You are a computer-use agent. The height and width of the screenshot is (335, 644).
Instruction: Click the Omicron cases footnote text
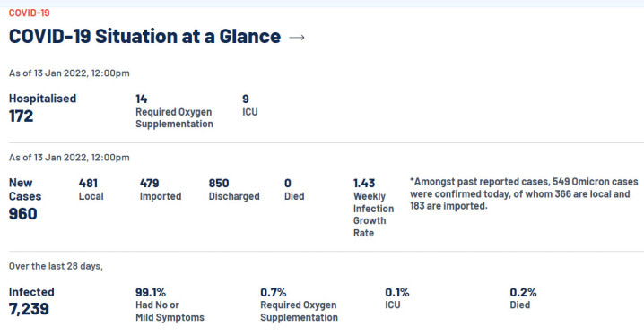pos(524,193)
